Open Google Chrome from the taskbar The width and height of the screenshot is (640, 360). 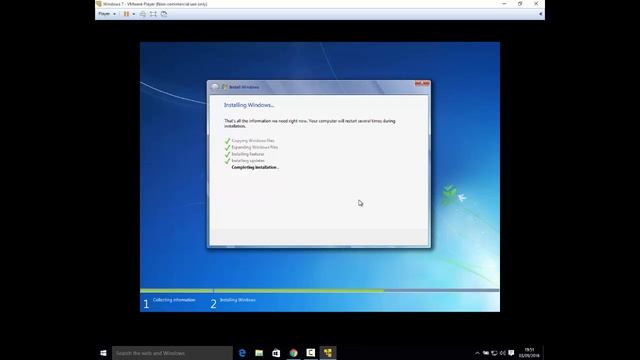pyautogui.click(x=293, y=353)
